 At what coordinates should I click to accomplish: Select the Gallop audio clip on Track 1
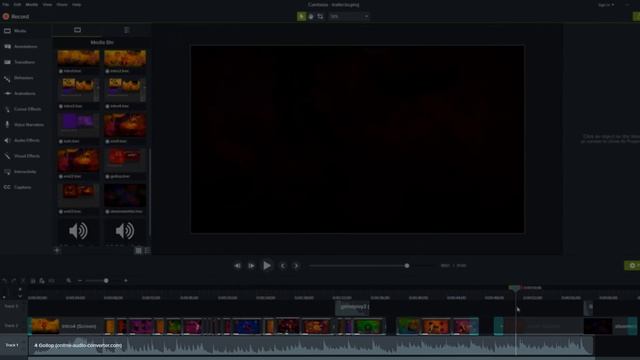[x=311, y=345]
